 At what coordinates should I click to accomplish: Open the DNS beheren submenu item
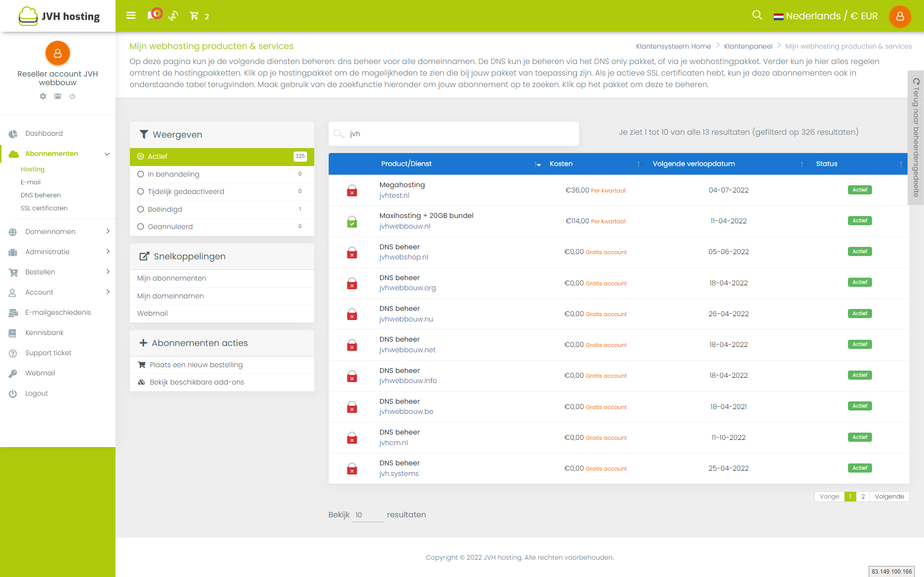[40, 195]
